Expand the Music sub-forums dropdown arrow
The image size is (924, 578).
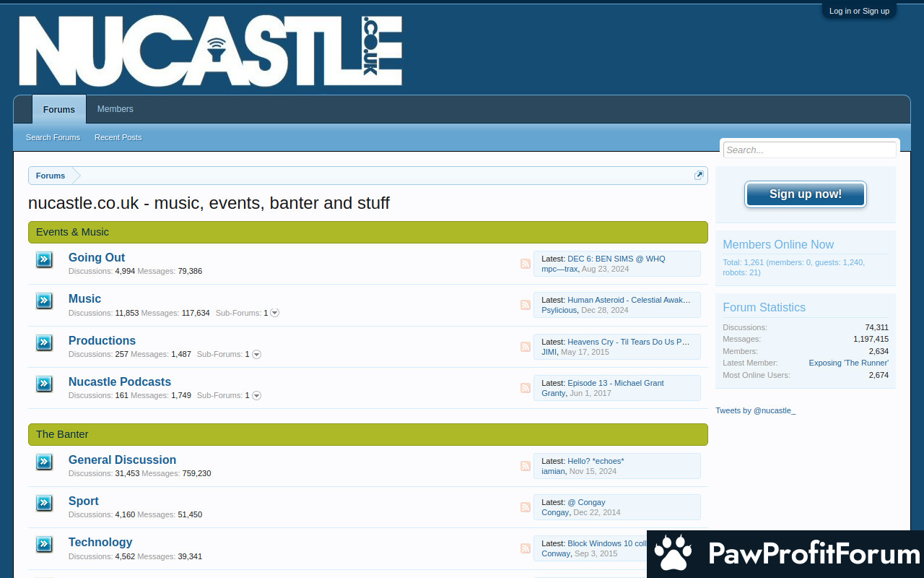pyautogui.click(x=274, y=313)
